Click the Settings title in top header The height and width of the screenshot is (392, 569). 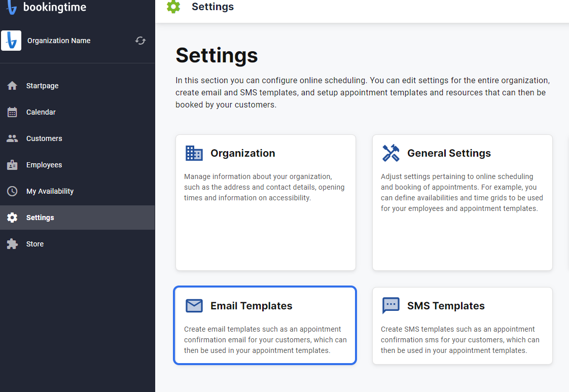pyautogui.click(x=212, y=7)
